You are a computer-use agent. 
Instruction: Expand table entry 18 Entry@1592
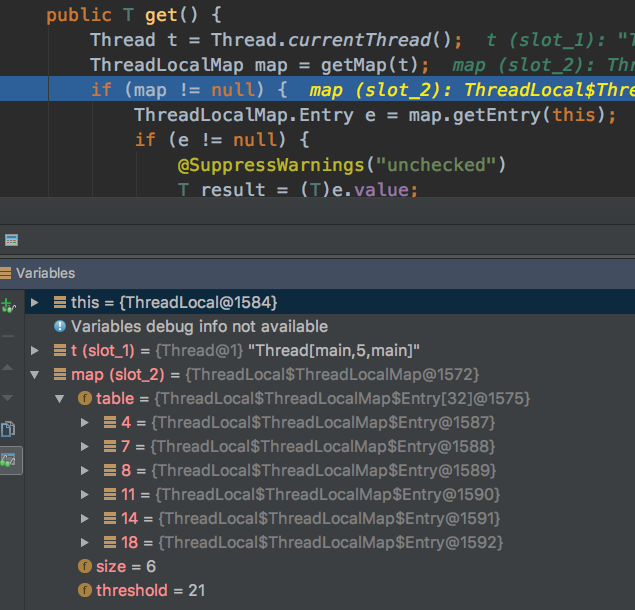pyautogui.click(x=84, y=542)
